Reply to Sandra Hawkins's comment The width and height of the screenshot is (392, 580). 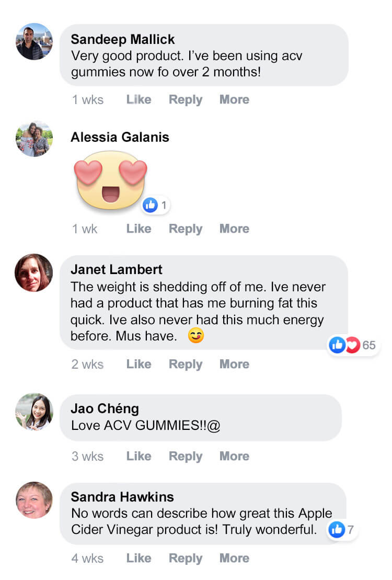pos(185,558)
